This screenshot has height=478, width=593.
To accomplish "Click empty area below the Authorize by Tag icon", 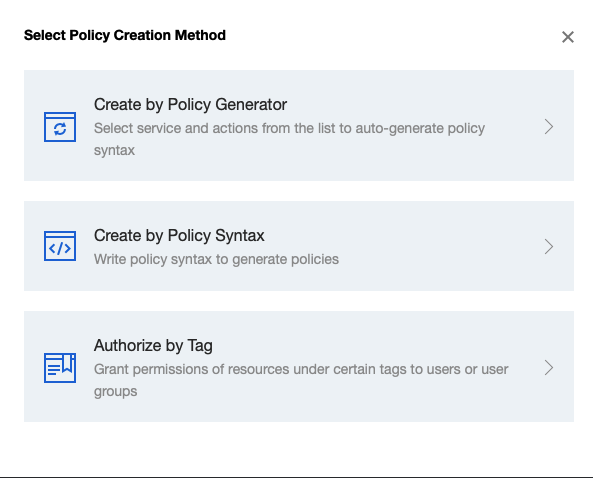I will pyautogui.click(x=60, y=403).
